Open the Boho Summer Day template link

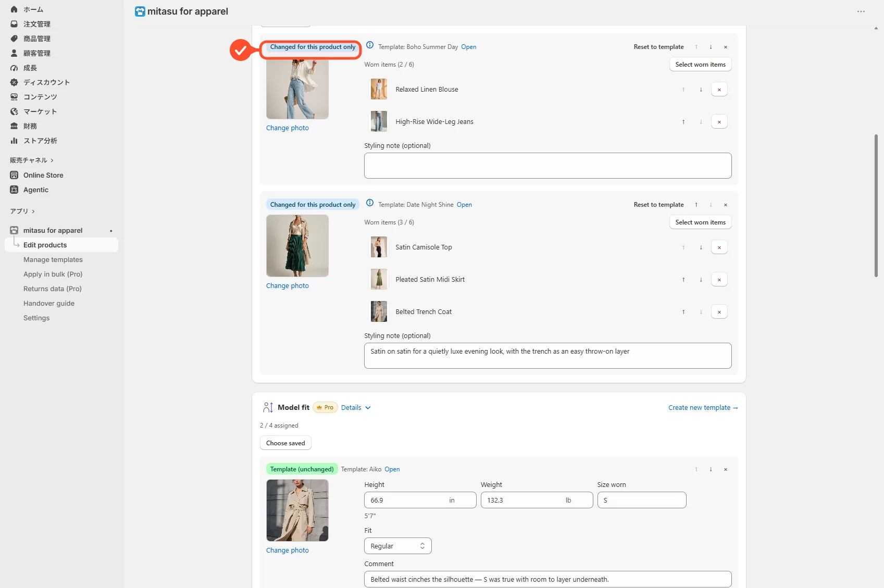[x=469, y=47]
